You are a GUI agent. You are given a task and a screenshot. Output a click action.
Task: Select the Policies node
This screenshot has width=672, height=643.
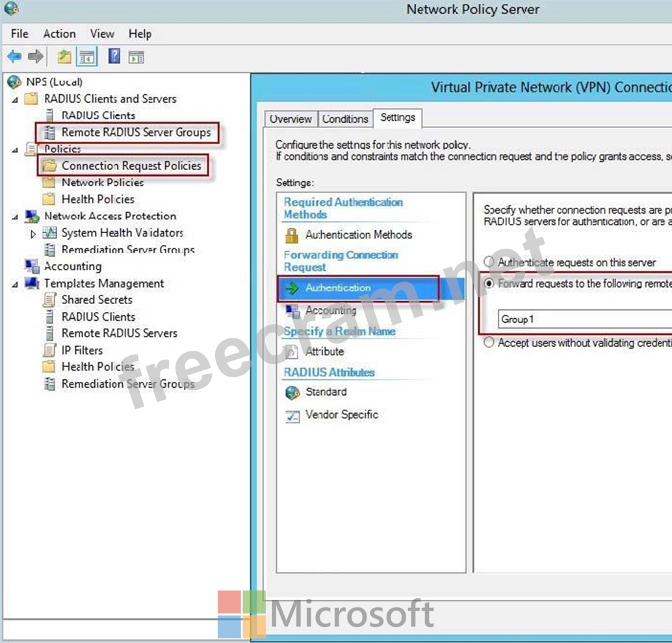[x=62, y=149]
